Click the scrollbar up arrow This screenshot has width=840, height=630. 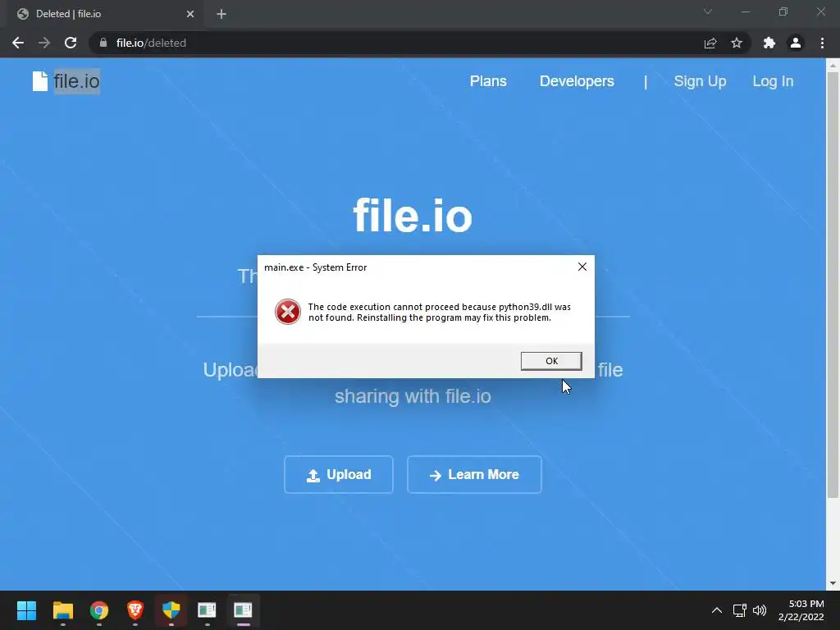coord(833,66)
